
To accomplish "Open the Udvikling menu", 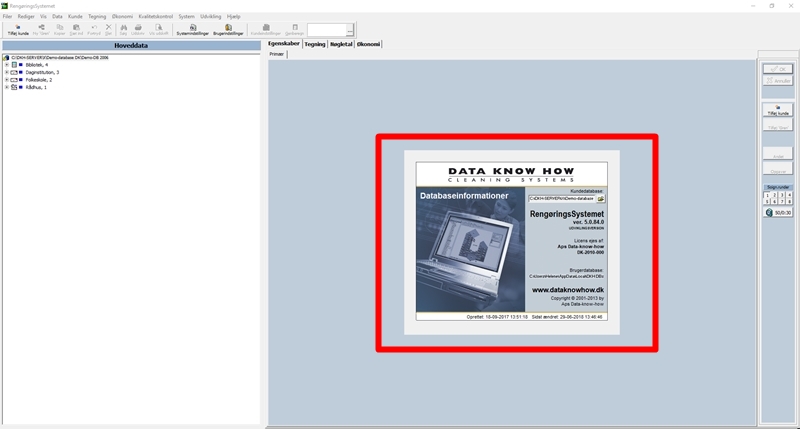I will [211, 16].
